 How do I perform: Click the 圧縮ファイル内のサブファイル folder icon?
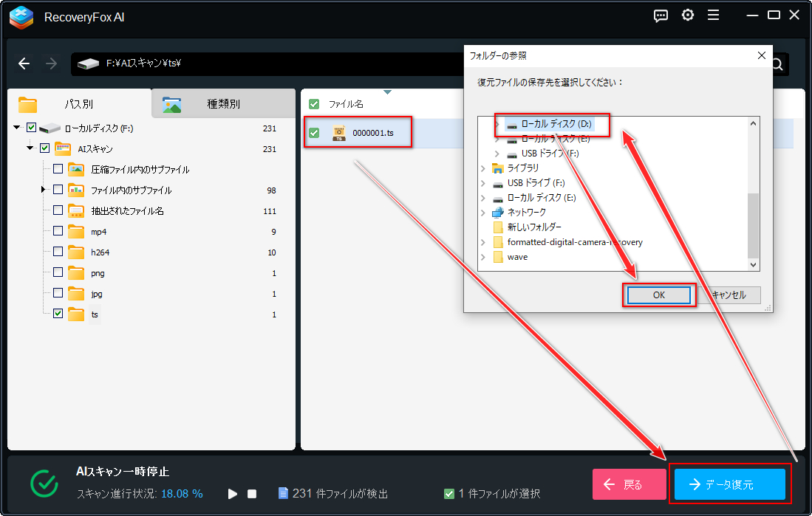tap(76, 169)
